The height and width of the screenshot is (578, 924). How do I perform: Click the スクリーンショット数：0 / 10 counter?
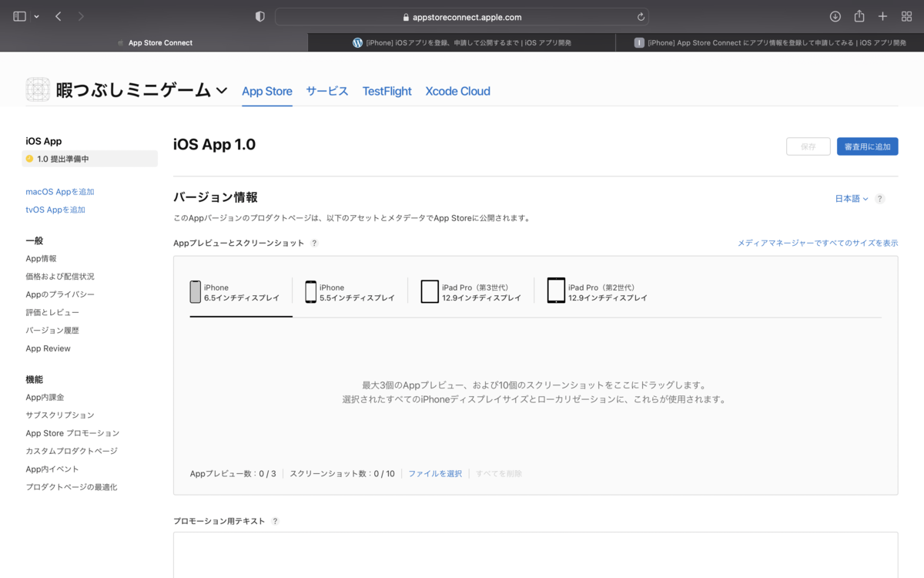tap(342, 474)
